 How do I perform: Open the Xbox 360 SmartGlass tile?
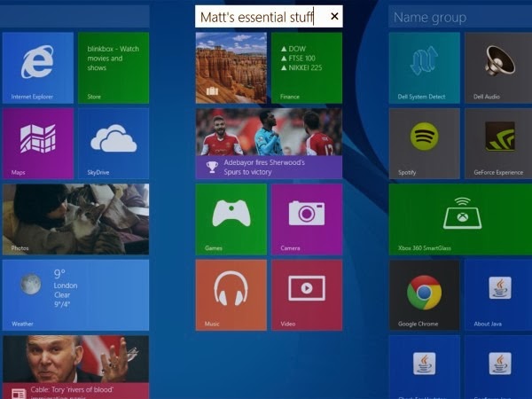pos(460,219)
